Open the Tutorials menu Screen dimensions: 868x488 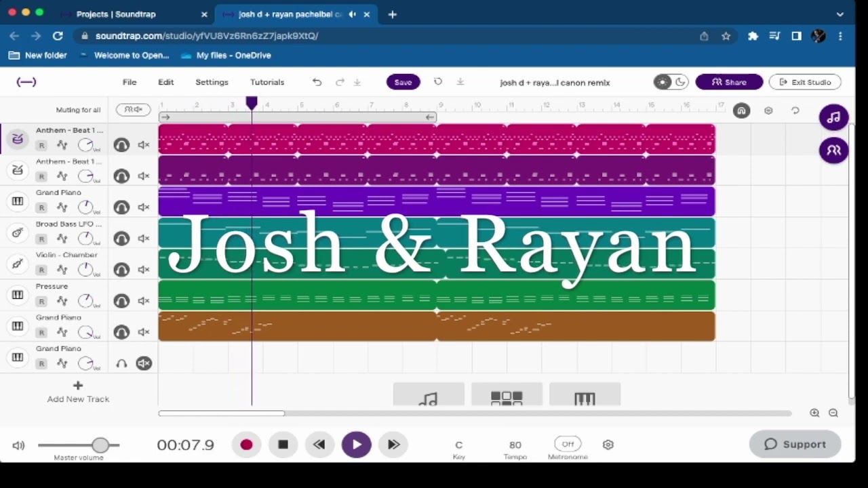pos(267,82)
